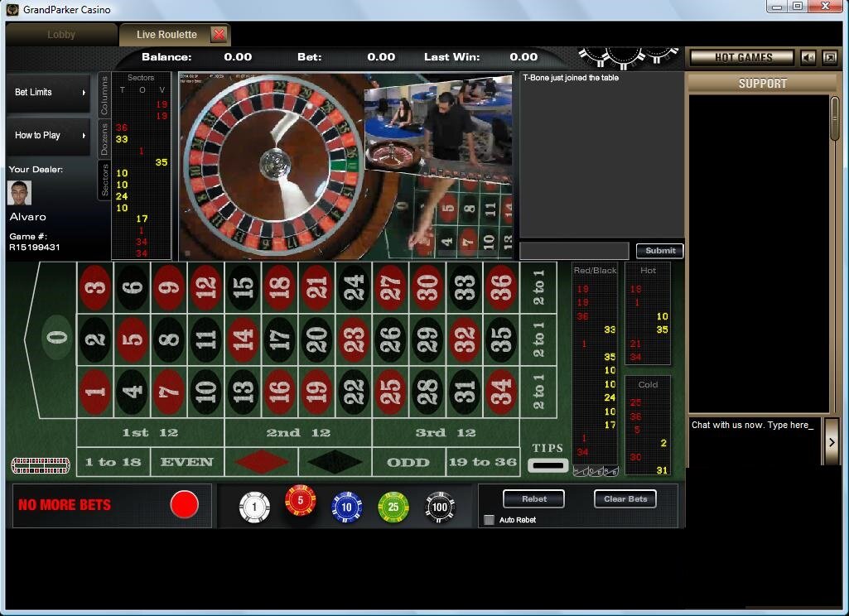Viewport: 849px width, 616px height.
Task: Click the Support header button
Action: pos(762,84)
